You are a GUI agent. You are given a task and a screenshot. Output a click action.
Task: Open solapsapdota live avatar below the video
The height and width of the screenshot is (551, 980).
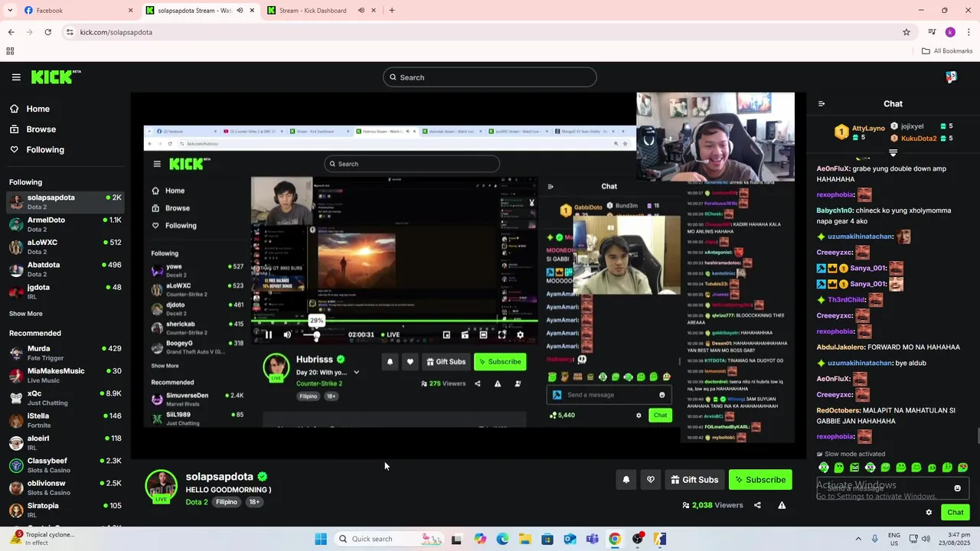162,487
